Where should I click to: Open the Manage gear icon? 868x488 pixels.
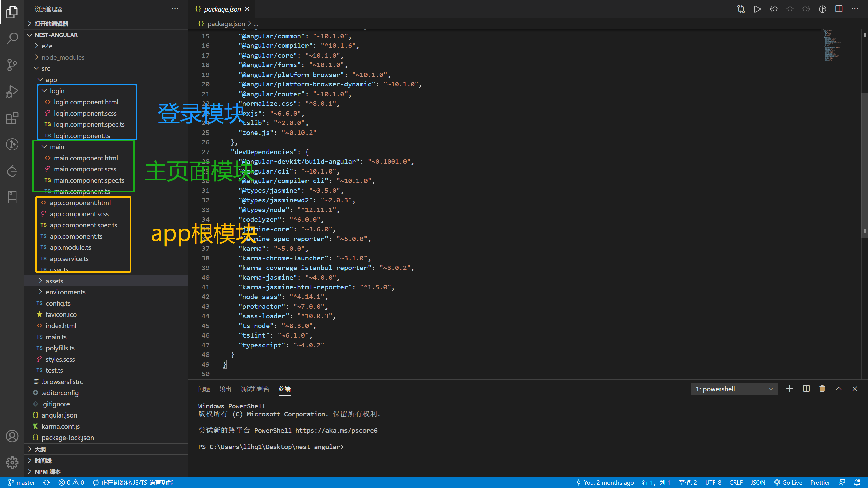(12, 462)
